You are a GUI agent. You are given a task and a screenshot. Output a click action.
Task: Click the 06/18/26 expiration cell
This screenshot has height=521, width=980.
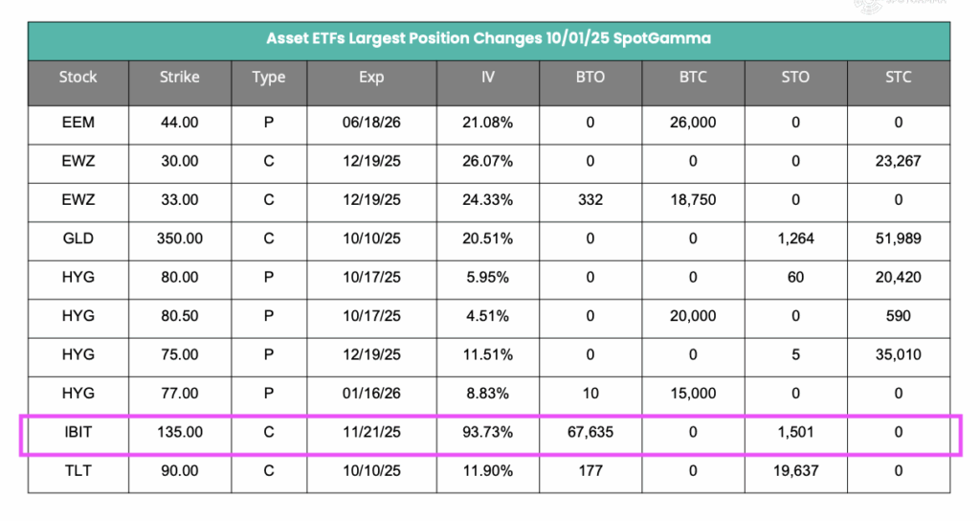tap(371, 123)
